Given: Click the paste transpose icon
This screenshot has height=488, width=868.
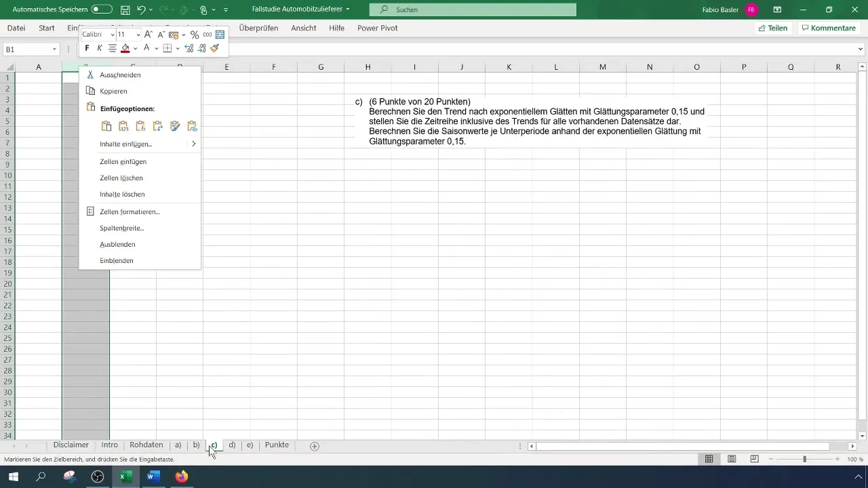Looking at the screenshot, I should [158, 126].
